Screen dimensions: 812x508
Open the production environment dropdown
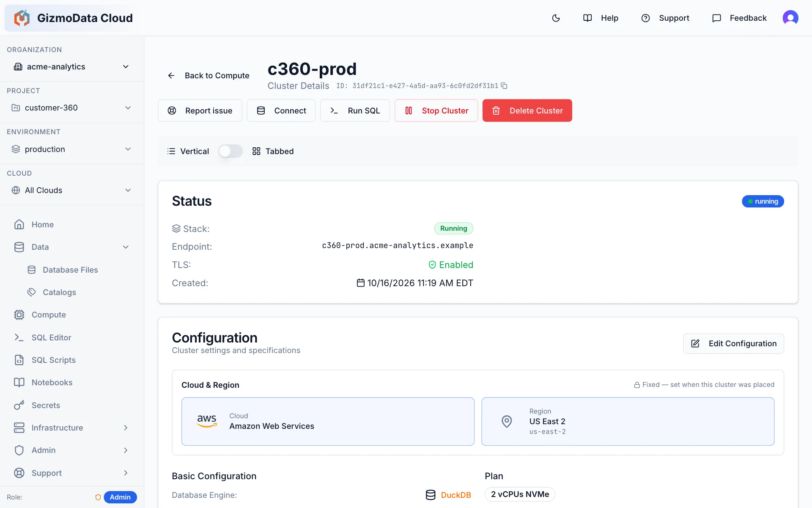coord(72,149)
